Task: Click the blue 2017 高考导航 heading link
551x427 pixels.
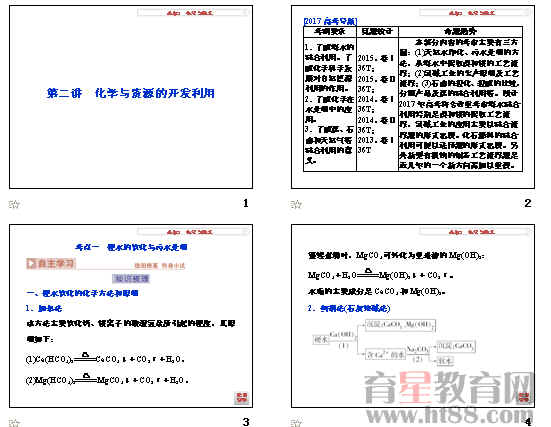Action: pos(330,21)
